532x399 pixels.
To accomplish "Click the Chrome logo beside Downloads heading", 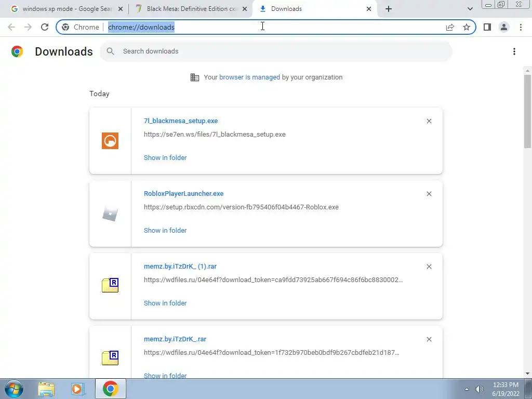I will (17, 51).
